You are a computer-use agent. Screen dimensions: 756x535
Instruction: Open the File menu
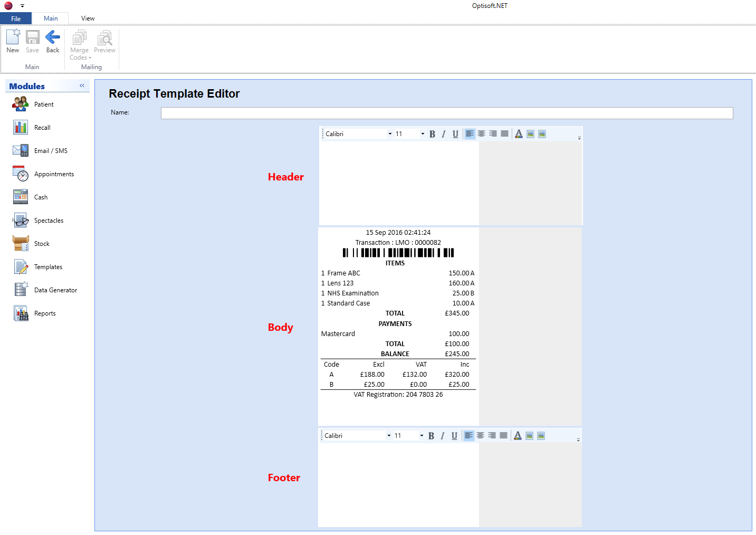tap(16, 18)
